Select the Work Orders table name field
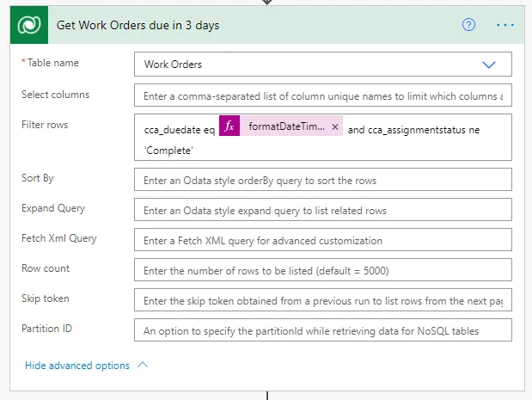This screenshot has width=532, height=400. coord(322,65)
